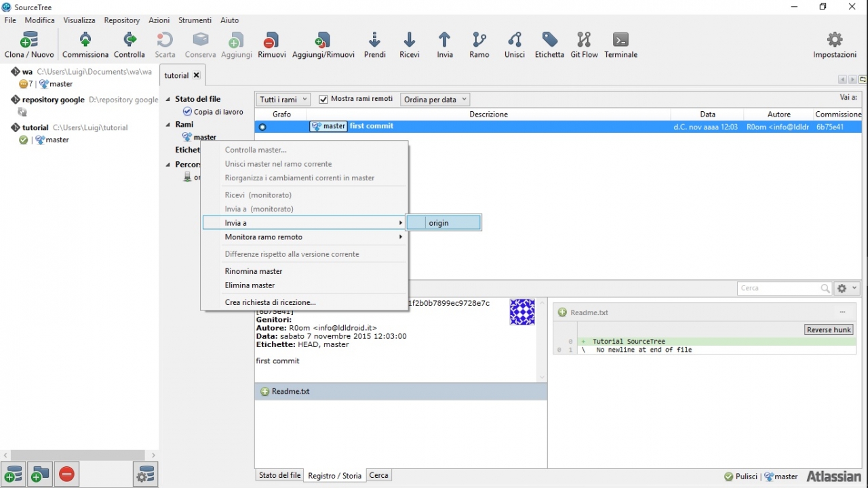Close the tutorial repository tab
Image resolution: width=868 pixels, height=488 pixels.
197,75
